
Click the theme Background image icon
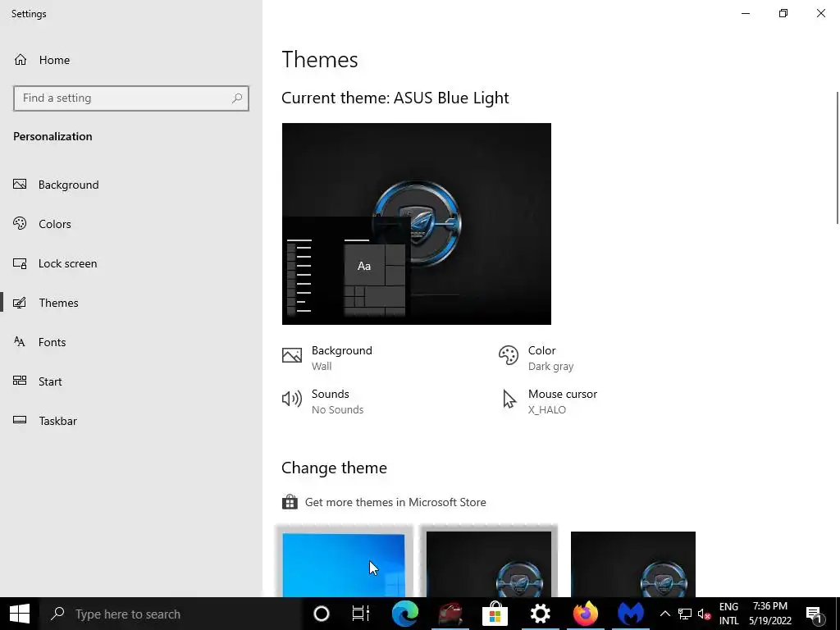292,355
